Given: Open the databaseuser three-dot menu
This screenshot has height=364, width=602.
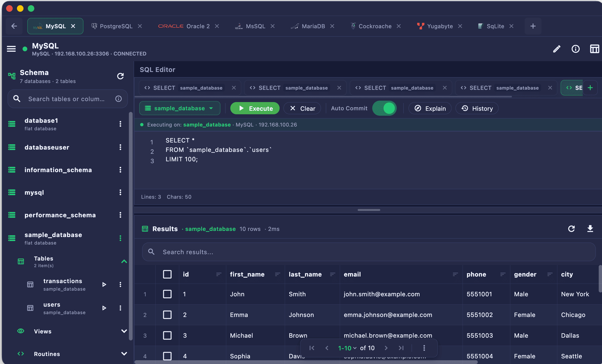Looking at the screenshot, I should click(x=120, y=147).
